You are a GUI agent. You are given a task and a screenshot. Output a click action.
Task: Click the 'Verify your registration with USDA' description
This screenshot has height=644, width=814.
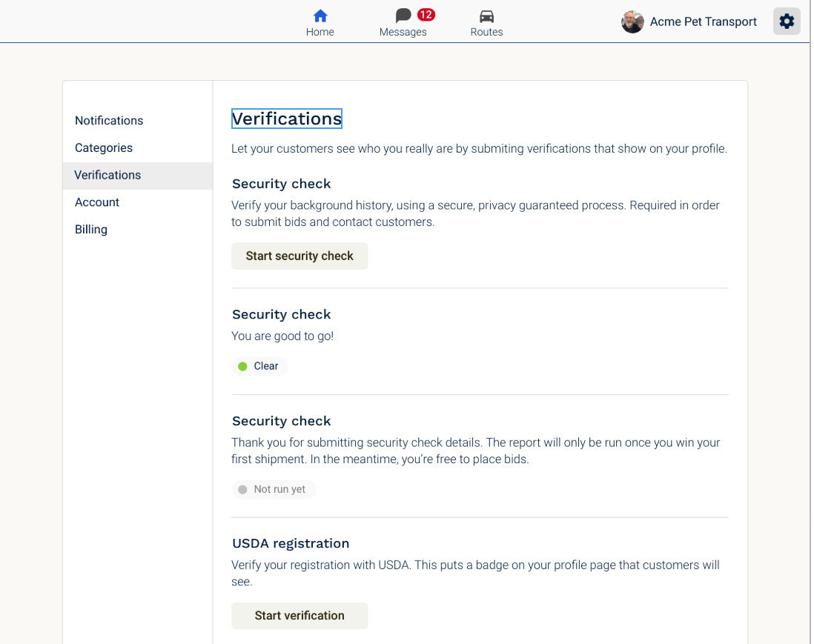475,574
